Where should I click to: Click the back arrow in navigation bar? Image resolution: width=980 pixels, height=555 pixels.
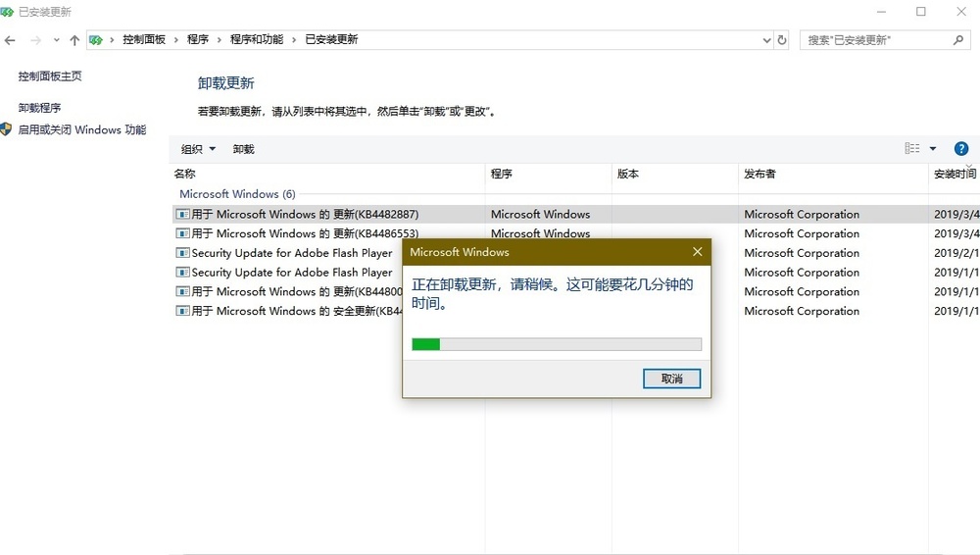click(10, 40)
